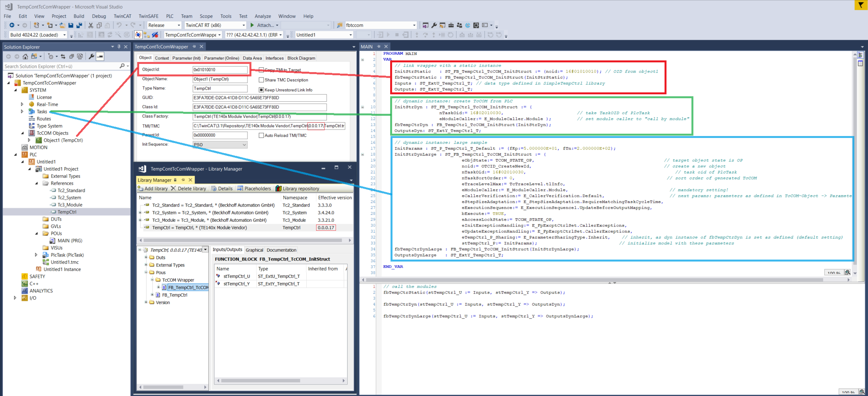Click Library repository button

(x=297, y=189)
